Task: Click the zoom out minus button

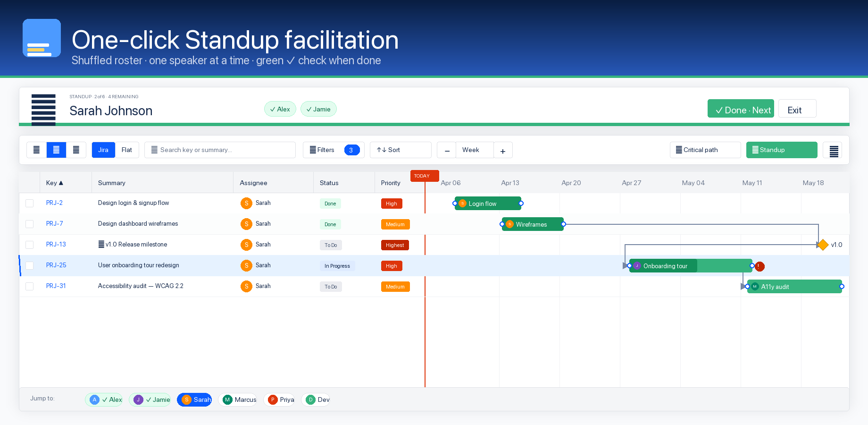Action: 447,150
